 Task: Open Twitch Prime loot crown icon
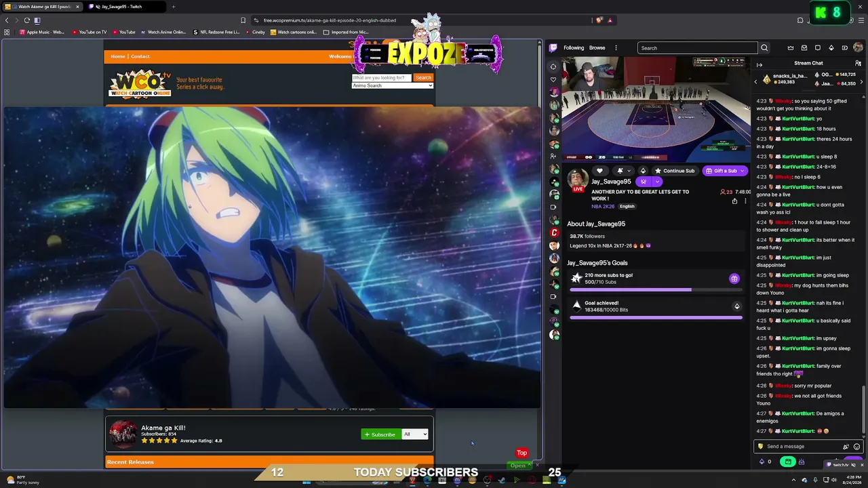[x=791, y=48]
